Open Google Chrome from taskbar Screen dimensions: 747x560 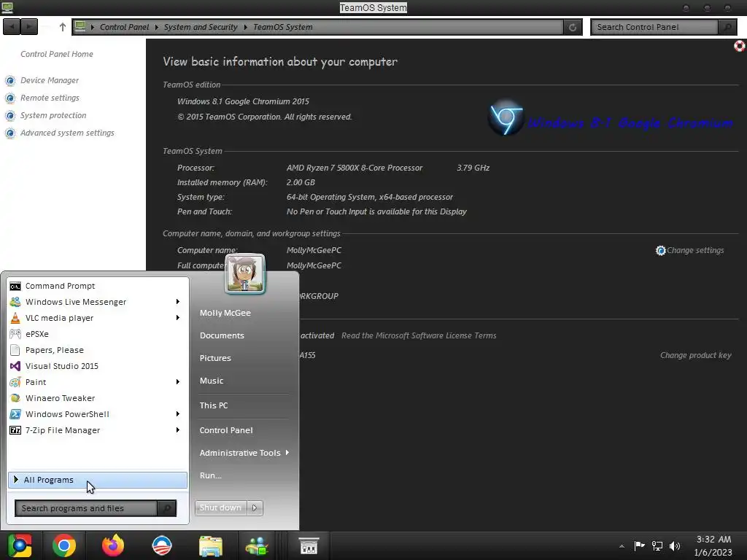pyautogui.click(x=64, y=545)
